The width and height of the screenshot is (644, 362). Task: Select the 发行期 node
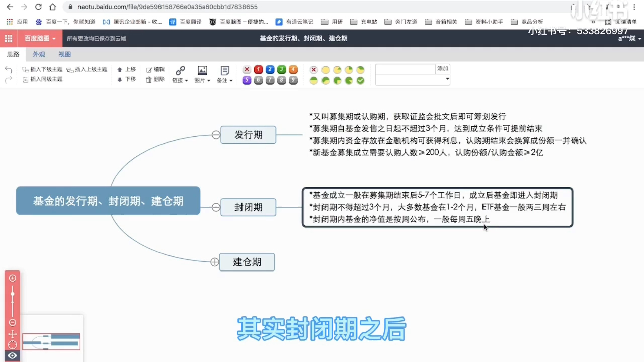click(x=249, y=135)
